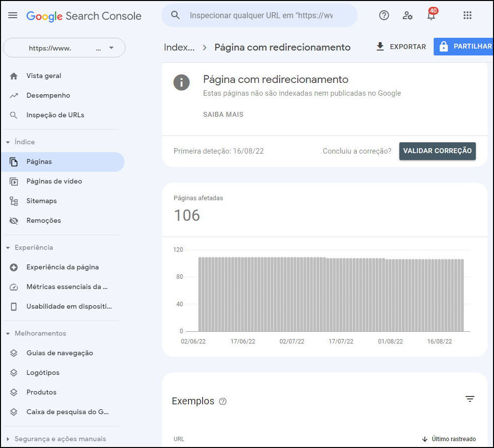
Task: Click the info icon beside page title
Action: (182, 82)
